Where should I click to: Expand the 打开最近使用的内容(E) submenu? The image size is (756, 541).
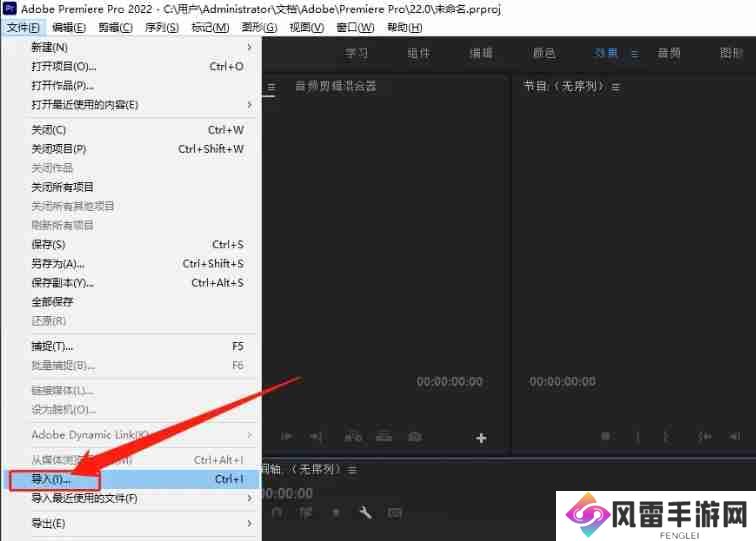click(249, 105)
